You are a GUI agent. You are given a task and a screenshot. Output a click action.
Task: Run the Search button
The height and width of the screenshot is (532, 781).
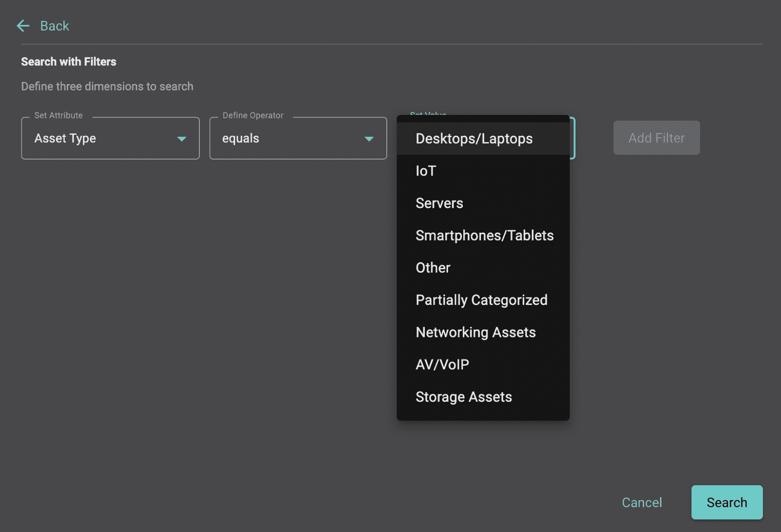[x=727, y=502]
